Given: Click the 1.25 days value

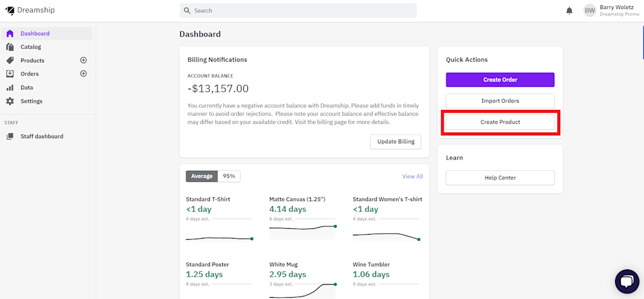Looking at the screenshot, I should pos(204,275).
